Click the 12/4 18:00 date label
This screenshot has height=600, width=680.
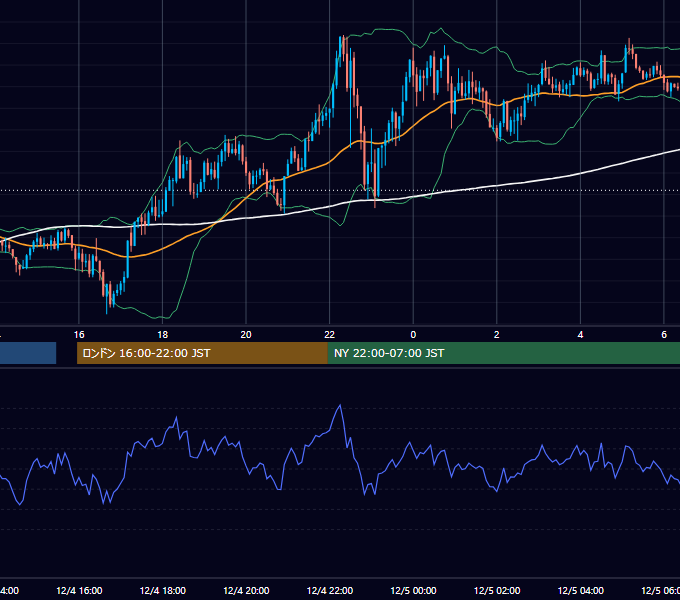163,590
